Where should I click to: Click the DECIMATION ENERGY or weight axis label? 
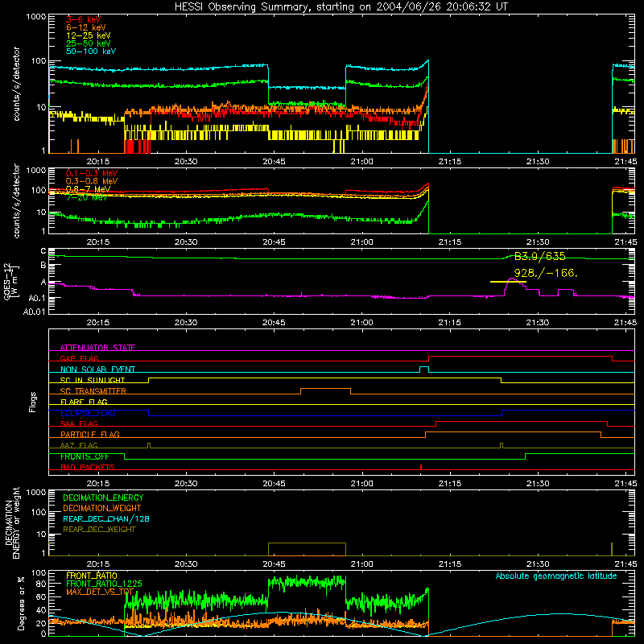(x=12, y=522)
